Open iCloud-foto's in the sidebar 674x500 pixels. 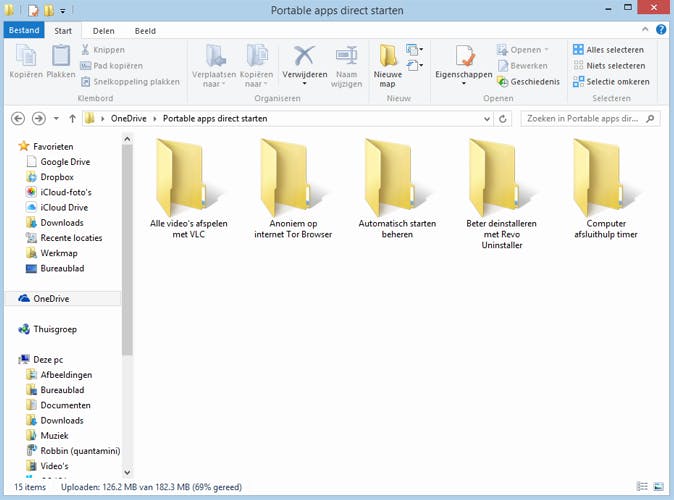point(66,192)
